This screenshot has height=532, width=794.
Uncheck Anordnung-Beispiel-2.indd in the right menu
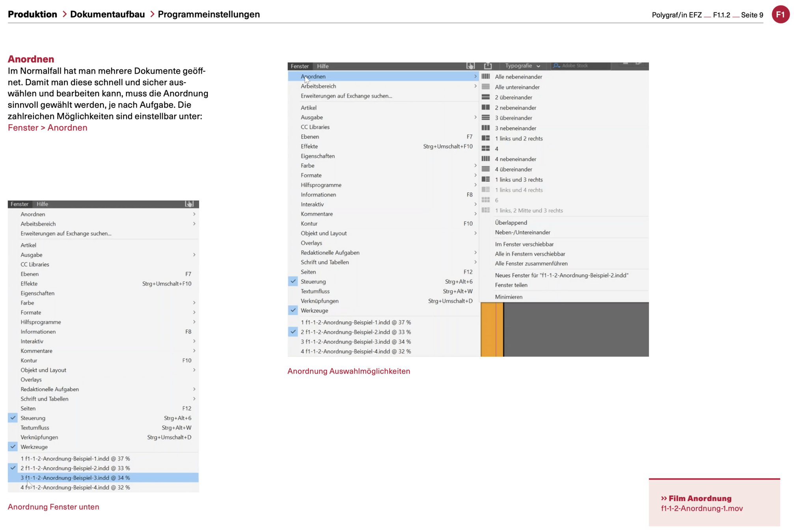coord(293,332)
